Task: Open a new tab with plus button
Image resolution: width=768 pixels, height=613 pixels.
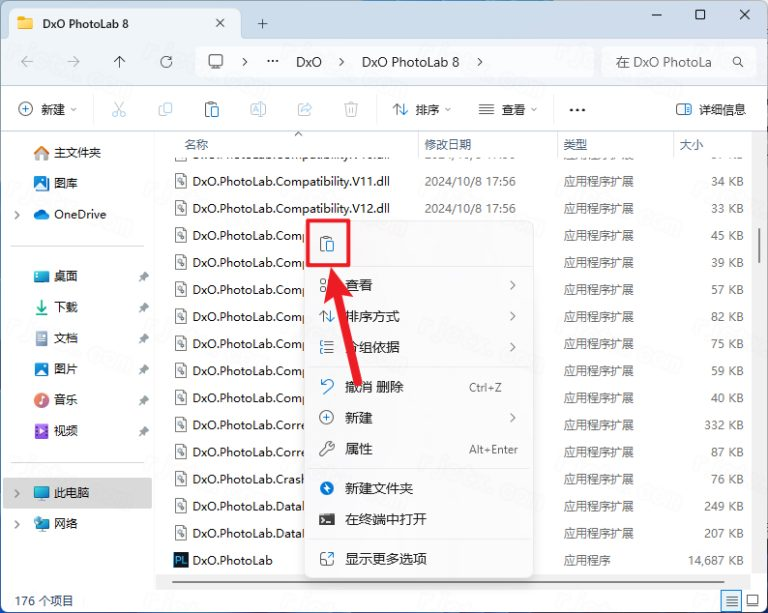Action: (263, 23)
